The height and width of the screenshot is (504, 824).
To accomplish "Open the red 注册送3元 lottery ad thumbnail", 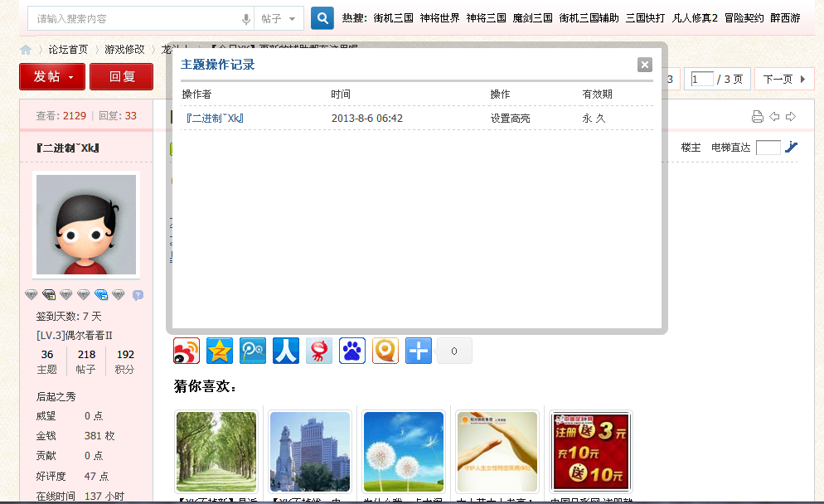I will [x=591, y=452].
